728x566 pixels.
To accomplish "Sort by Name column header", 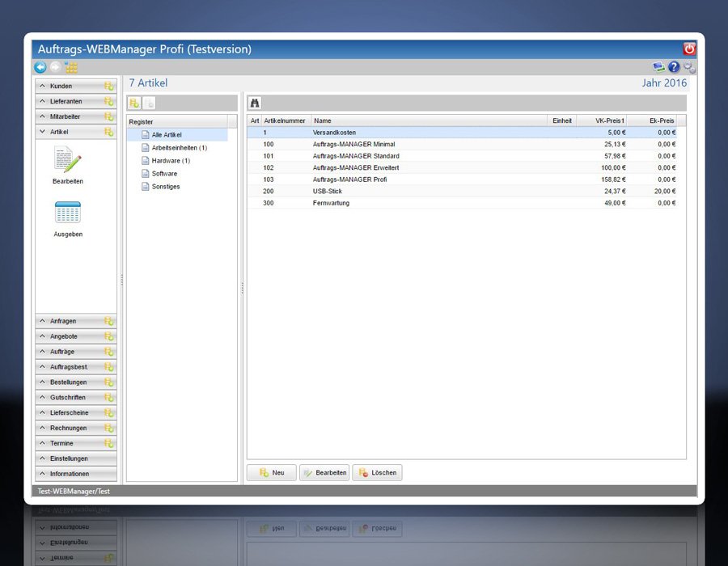I will [430, 120].
